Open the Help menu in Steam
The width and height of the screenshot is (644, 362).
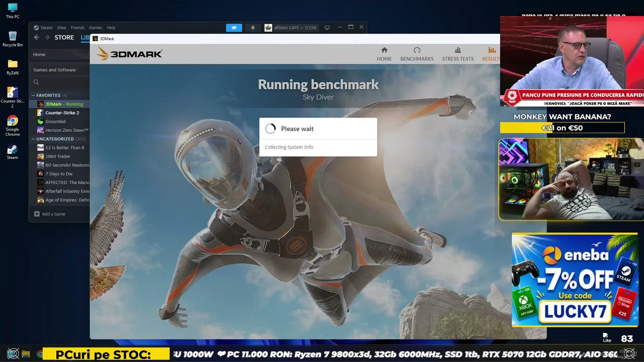click(111, 28)
